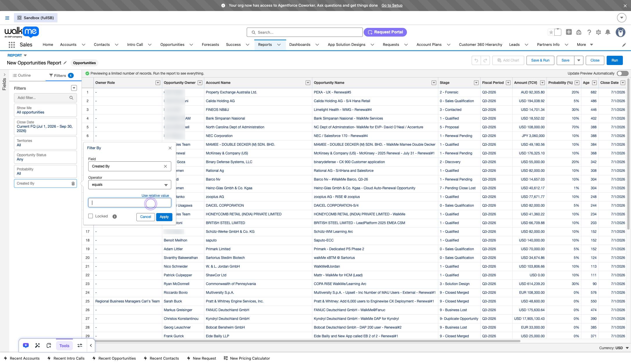The image size is (631, 364).
Task: Click the Apply button
Action: 164,217
